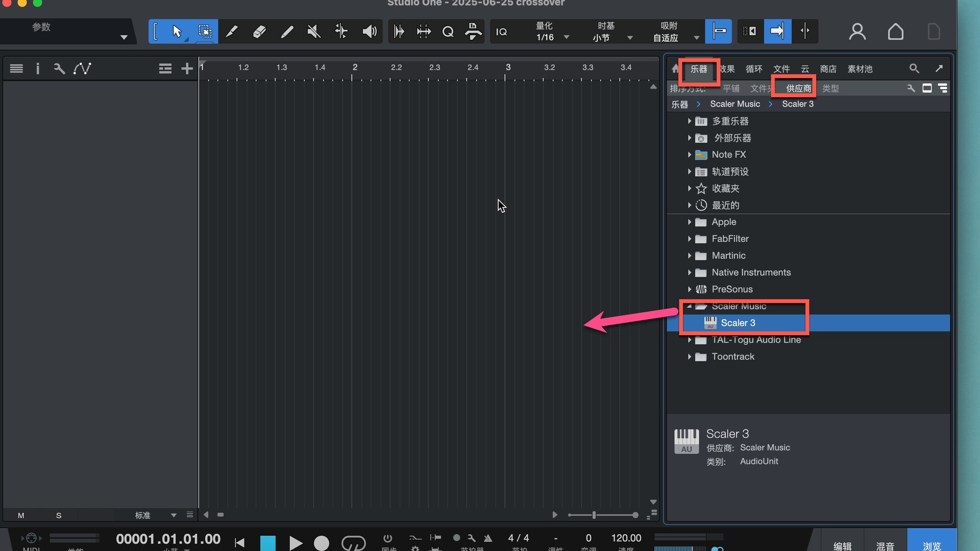Click the Record transport button
Viewport: 980px width, 551px height.
[x=321, y=543]
